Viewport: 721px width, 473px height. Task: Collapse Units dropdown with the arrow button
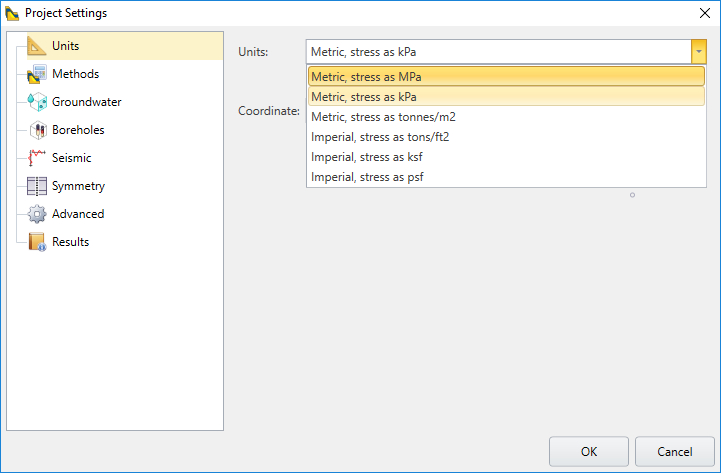(698, 51)
